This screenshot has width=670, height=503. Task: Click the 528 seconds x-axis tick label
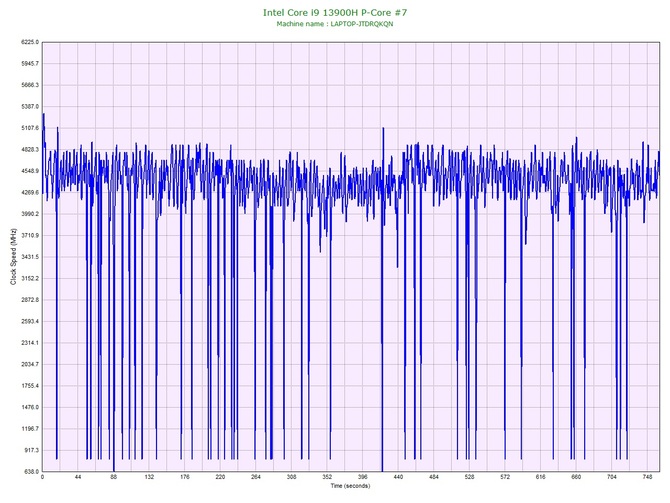[469, 477]
